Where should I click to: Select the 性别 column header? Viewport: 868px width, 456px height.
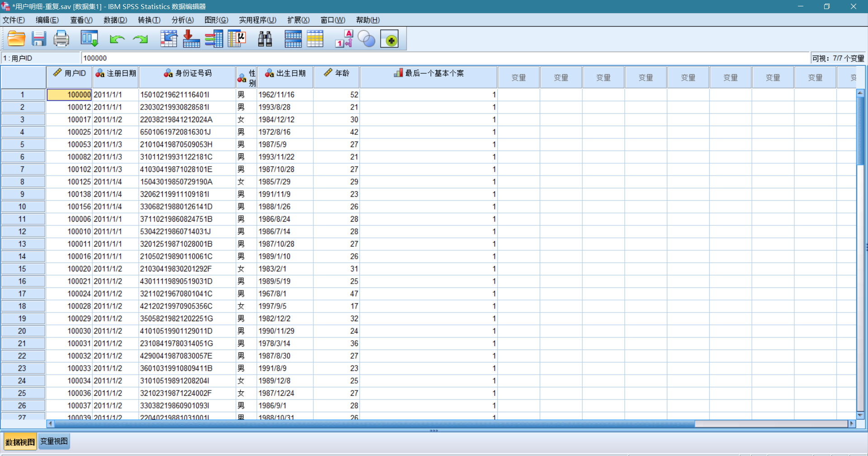pyautogui.click(x=246, y=77)
